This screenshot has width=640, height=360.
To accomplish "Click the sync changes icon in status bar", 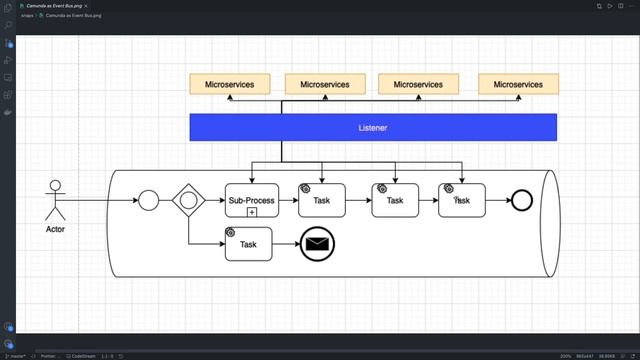I will coord(33,356).
